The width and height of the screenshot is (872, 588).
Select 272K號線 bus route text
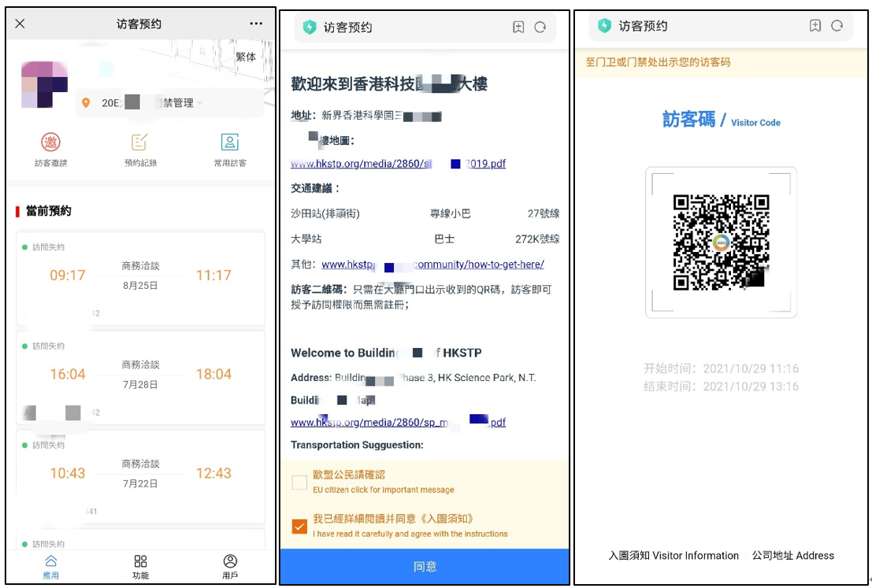click(x=537, y=239)
